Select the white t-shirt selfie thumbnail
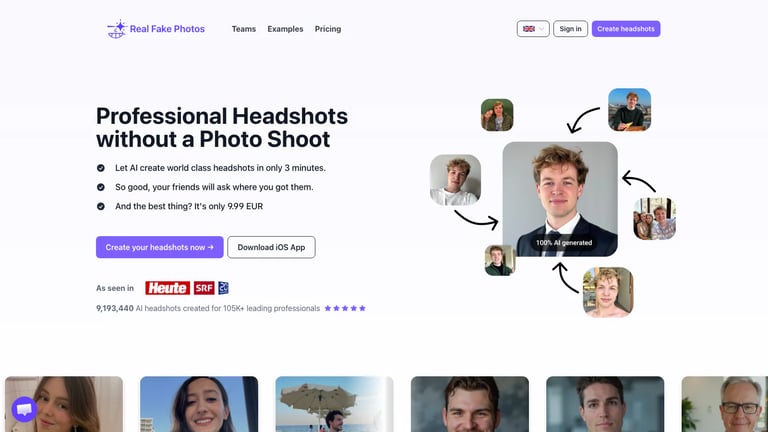The image size is (768, 432). tap(455, 180)
